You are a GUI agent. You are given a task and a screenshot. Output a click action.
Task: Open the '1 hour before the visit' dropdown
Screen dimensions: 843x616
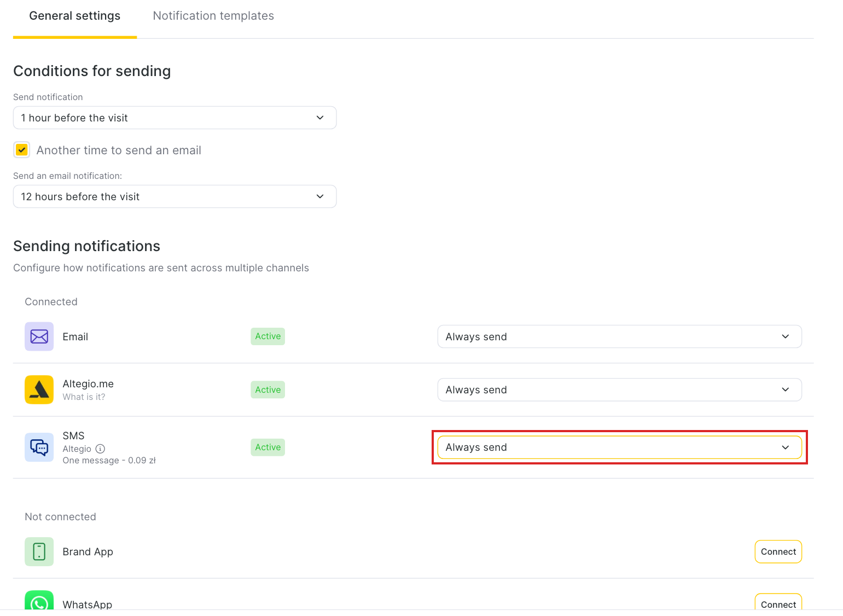click(x=175, y=118)
